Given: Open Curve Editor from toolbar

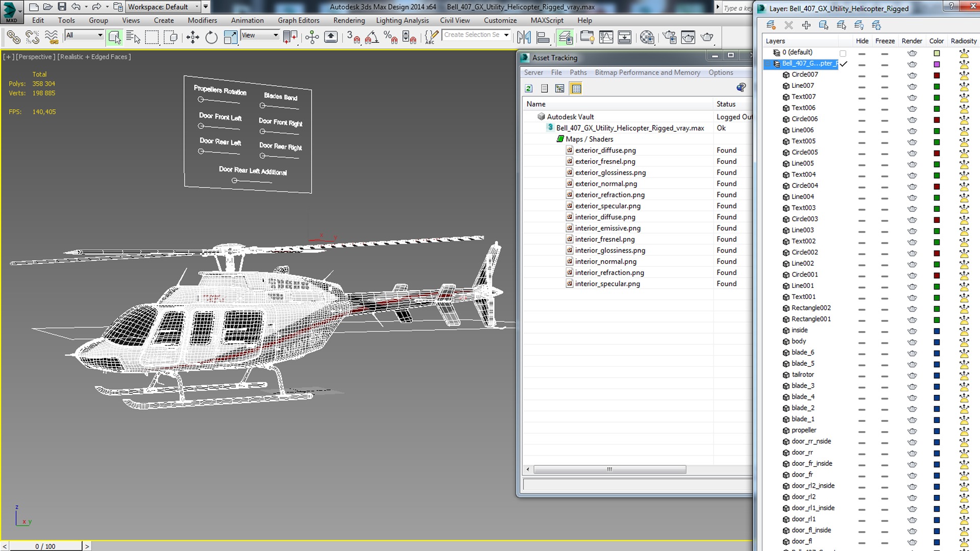Looking at the screenshot, I should (x=606, y=37).
